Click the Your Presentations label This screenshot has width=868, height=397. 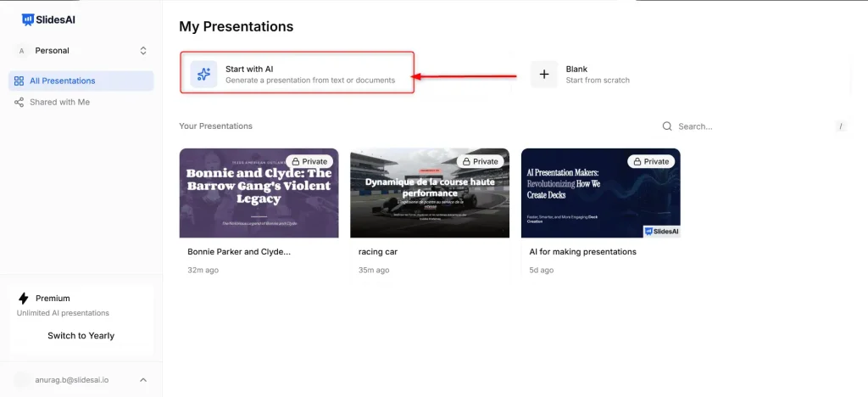216,126
